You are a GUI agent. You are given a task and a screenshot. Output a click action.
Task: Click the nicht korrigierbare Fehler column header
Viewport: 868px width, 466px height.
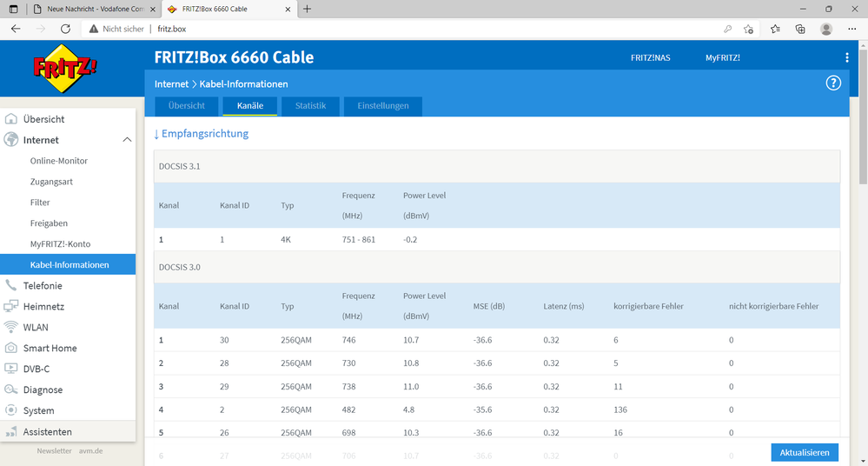[774, 306]
